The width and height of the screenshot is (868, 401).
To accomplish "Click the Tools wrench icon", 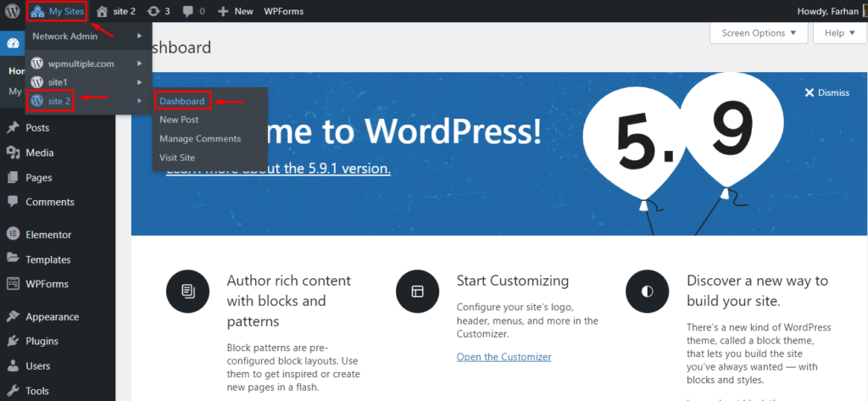I will [x=13, y=391].
